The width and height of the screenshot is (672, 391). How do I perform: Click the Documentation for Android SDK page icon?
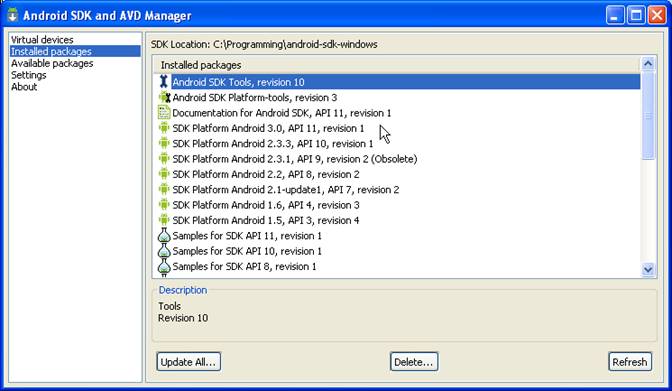click(164, 112)
